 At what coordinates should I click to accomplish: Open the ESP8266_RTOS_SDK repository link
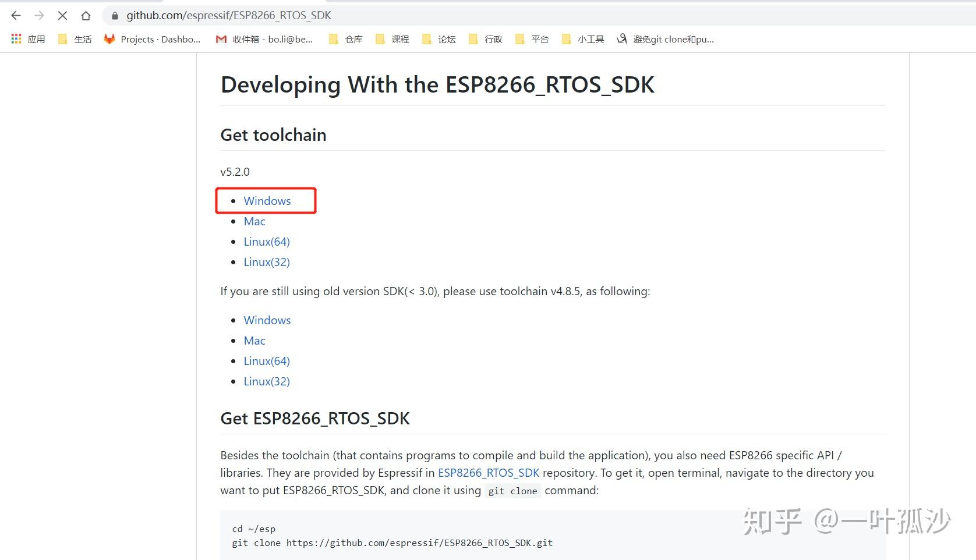point(489,473)
